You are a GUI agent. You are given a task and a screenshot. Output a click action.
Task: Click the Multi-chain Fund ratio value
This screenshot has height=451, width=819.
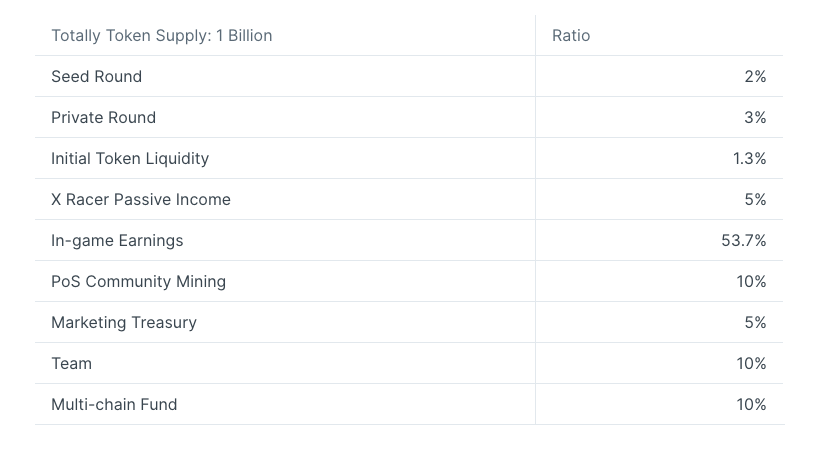coord(751,405)
